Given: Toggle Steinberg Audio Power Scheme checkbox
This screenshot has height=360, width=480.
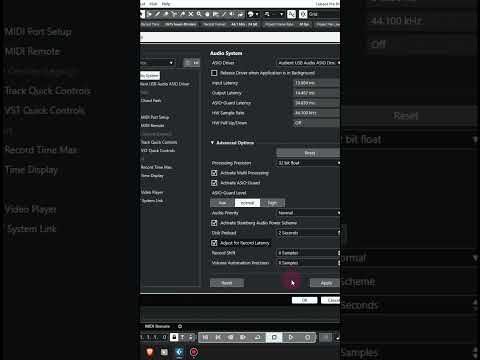Looking at the screenshot, I should tap(214, 223).
